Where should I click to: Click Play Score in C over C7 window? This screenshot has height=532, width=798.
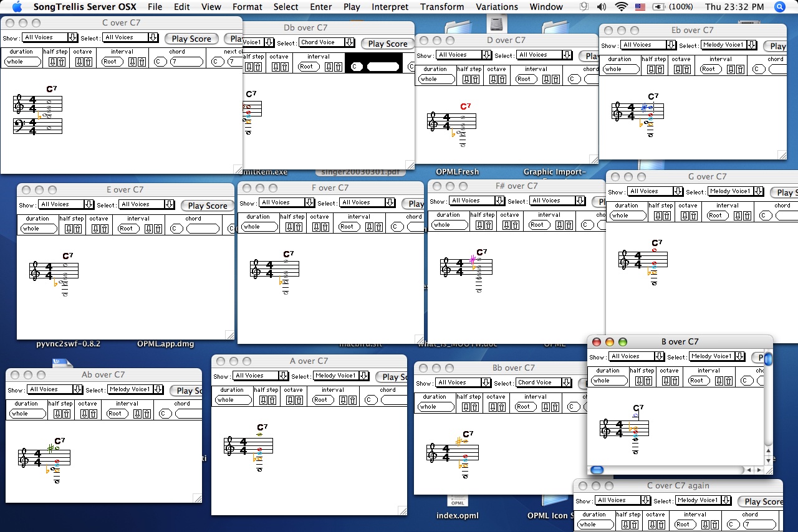pyautogui.click(x=191, y=39)
